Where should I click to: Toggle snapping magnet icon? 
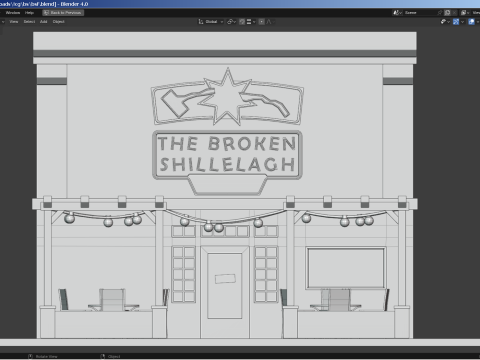(242, 22)
